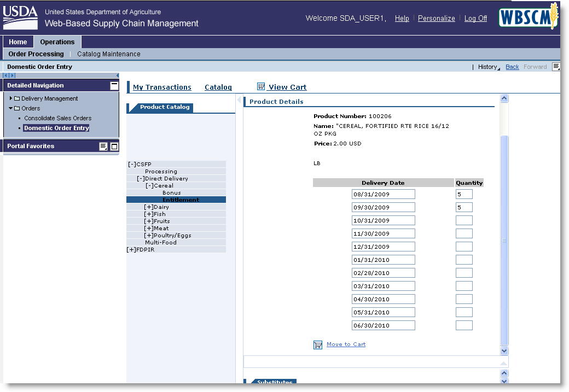
Task: Expand the Delivery Management folder
Action: point(11,98)
